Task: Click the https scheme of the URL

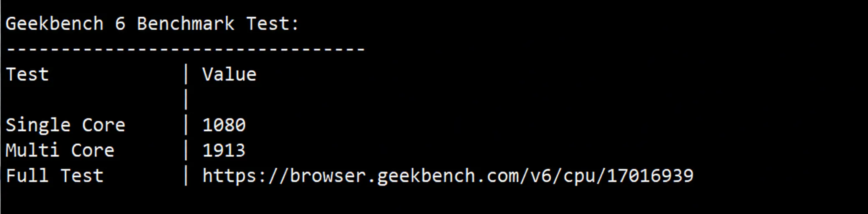Action: pyautogui.click(x=229, y=176)
